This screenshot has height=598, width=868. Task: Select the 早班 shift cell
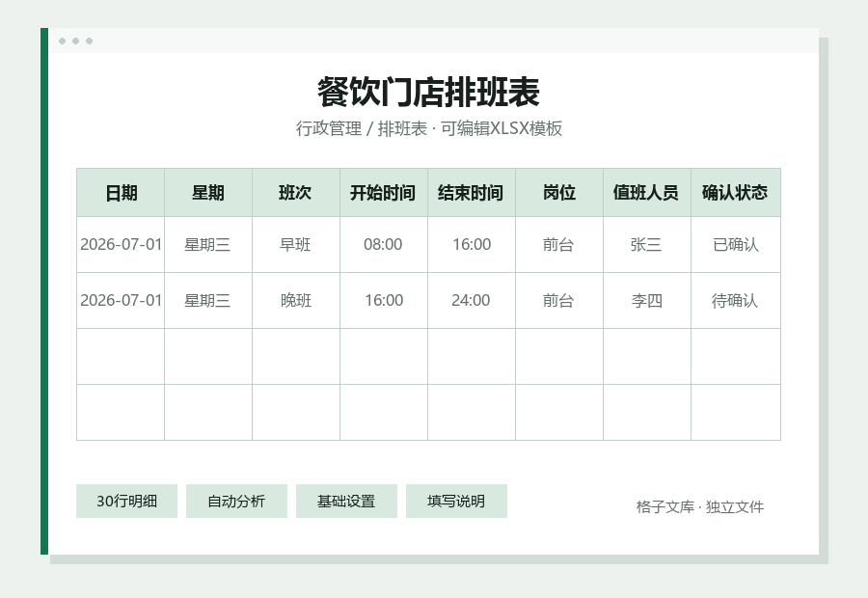(296, 244)
